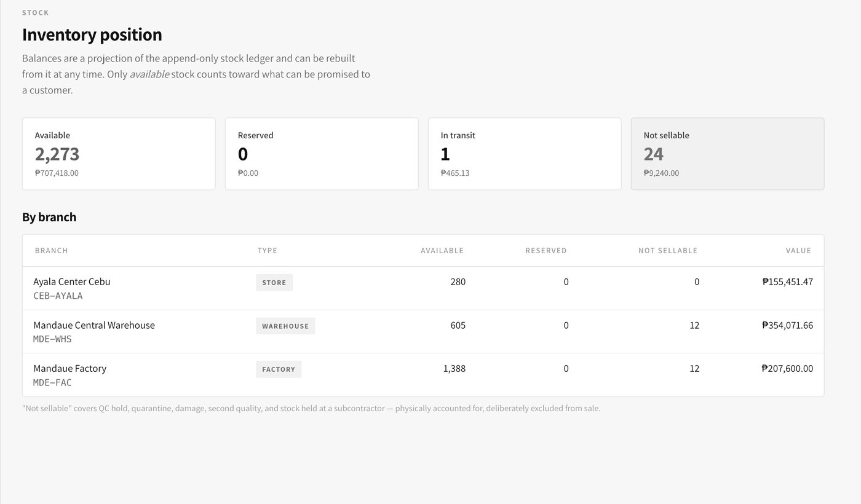Viewport: 861px width, 504px height.
Task: Click not sellable 12 in Mandaue Factory row
Action: click(x=694, y=368)
